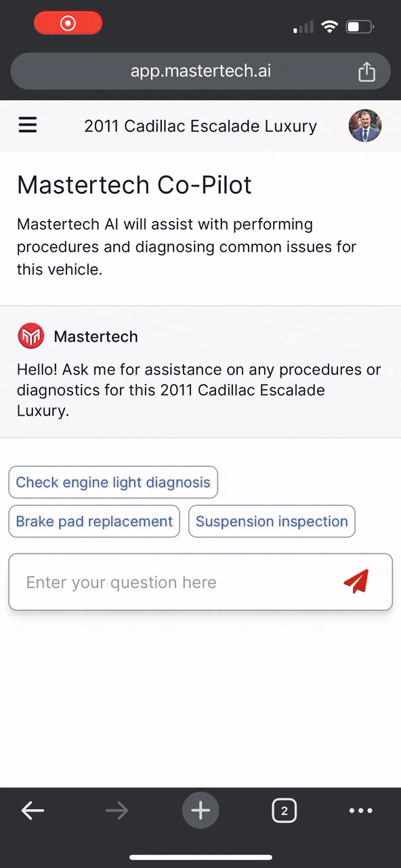Tap the Wi-Fi status icon
401x868 pixels.
pos(330,27)
